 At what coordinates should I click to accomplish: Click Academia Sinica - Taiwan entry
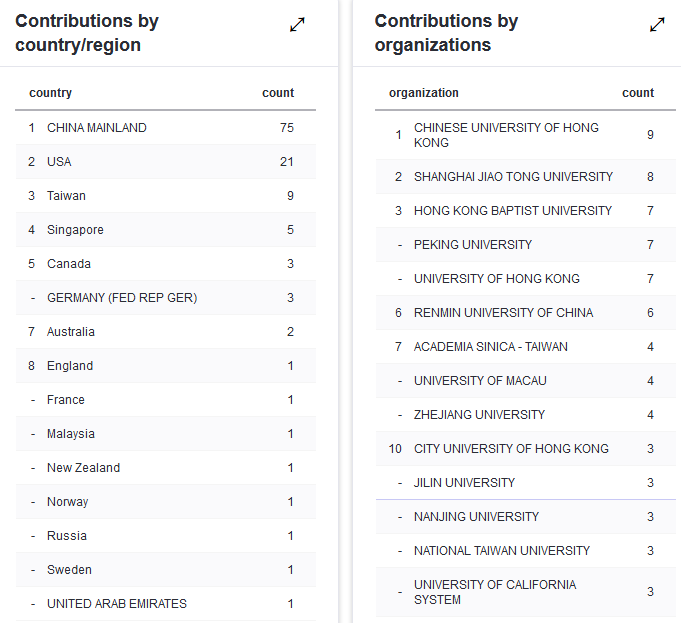(x=490, y=347)
